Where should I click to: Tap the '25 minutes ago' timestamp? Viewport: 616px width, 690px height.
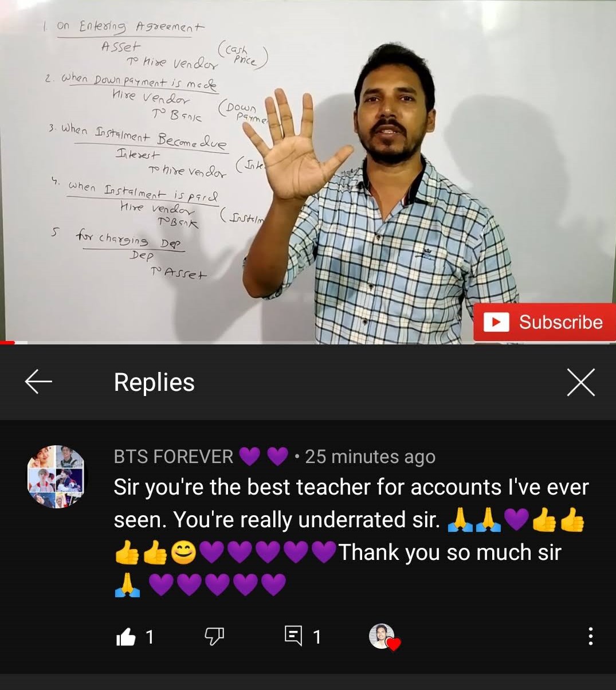click(370, 457)
